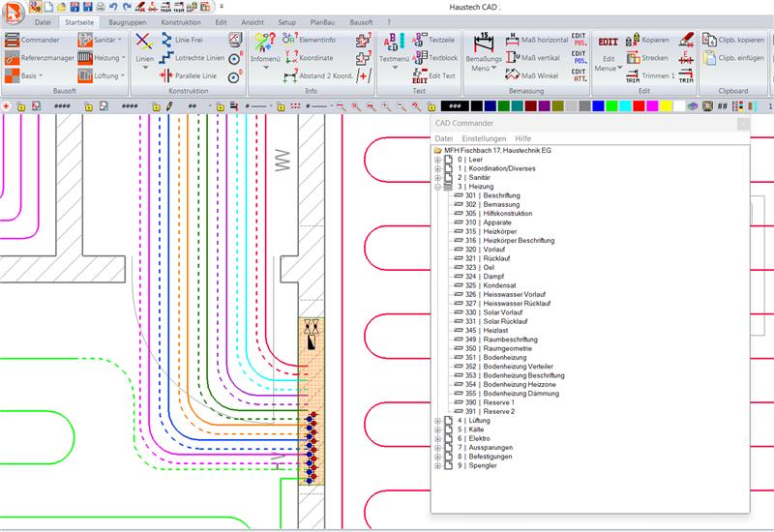This screenshot has height=532, width=774.
Task: Open the Einstellungen menu in CAD Commander
Action: (x=482, y=138)
